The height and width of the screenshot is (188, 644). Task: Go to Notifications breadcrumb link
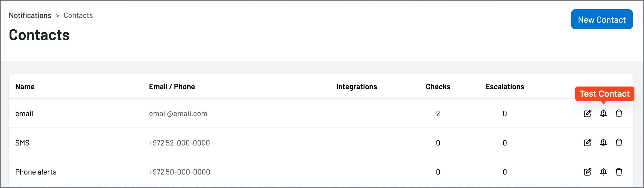click(30, 16)
